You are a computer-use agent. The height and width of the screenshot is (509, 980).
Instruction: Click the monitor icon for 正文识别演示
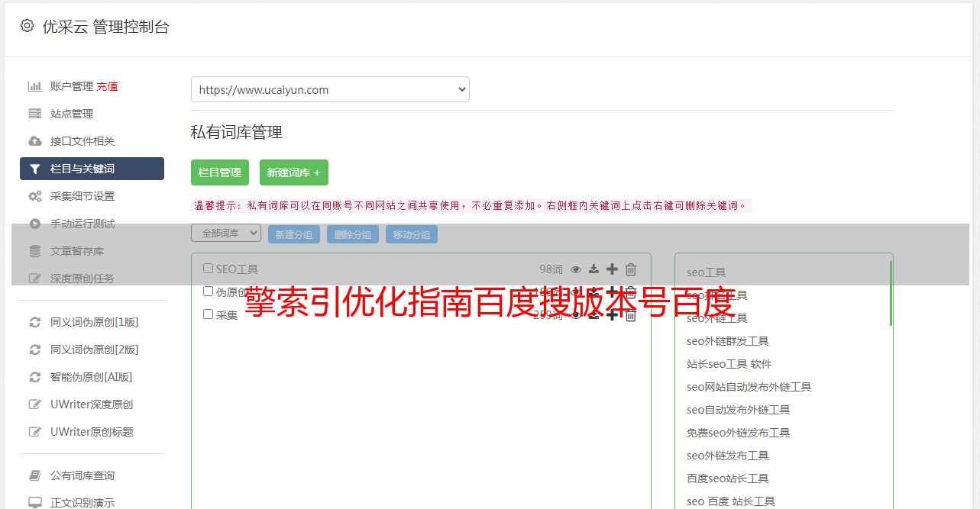(34, 503)
